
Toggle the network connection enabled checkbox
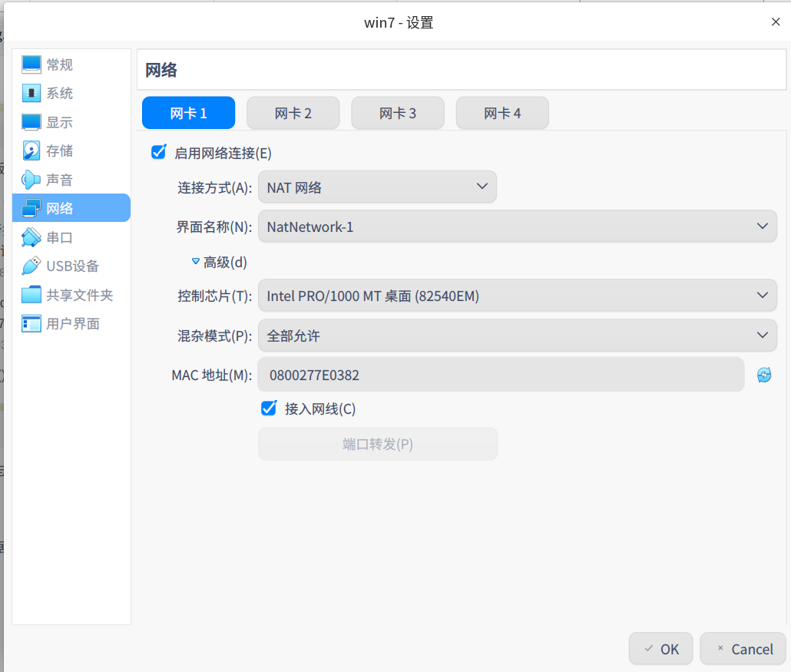click(158, 152)
